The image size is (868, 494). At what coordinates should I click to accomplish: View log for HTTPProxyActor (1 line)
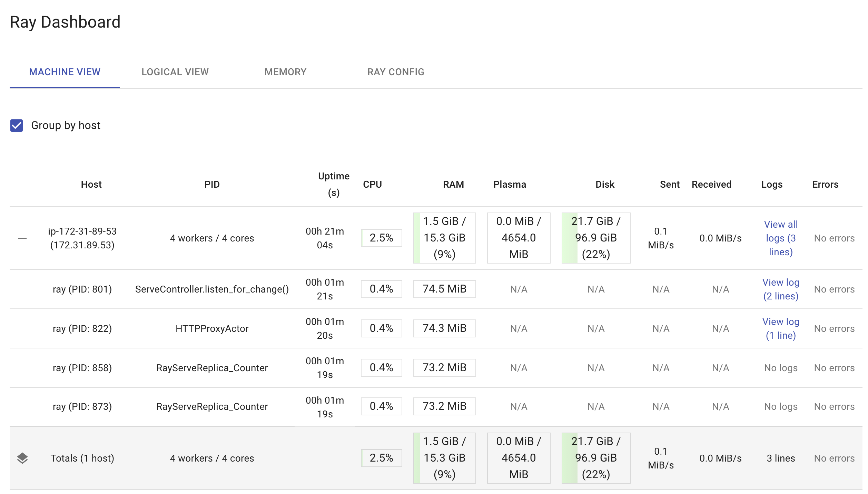(x=780, y=328)
